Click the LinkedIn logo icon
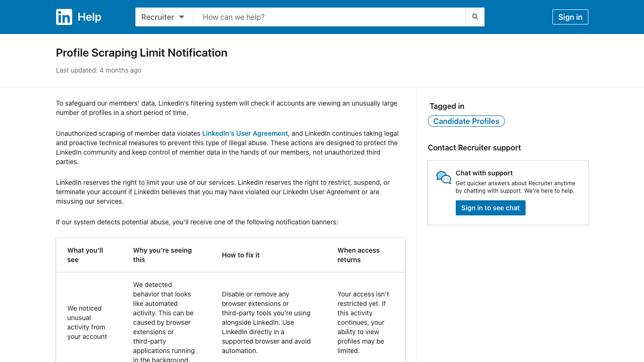 (64, 17)
